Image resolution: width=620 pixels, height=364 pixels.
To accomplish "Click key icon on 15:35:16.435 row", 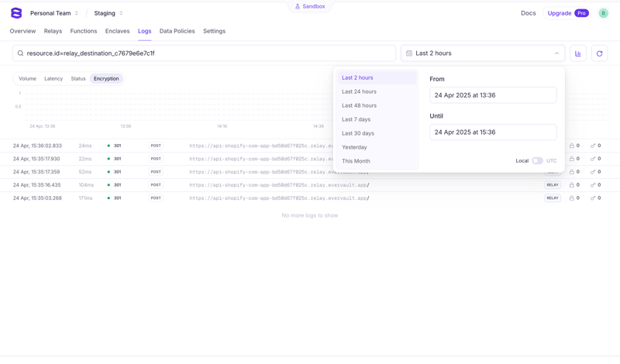I will click(x=593, y=185).
